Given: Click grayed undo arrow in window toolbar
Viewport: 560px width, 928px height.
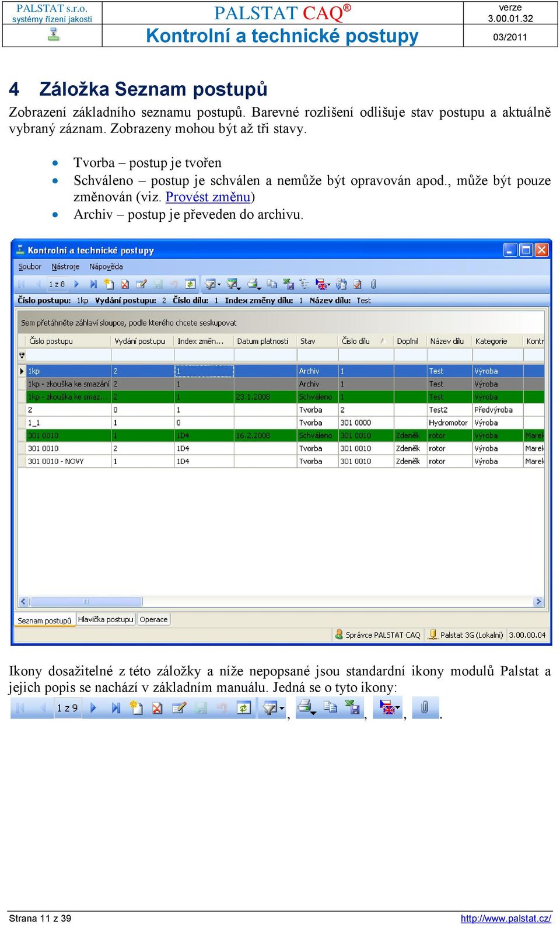Looking at the screenshot, I should [174, 284].
